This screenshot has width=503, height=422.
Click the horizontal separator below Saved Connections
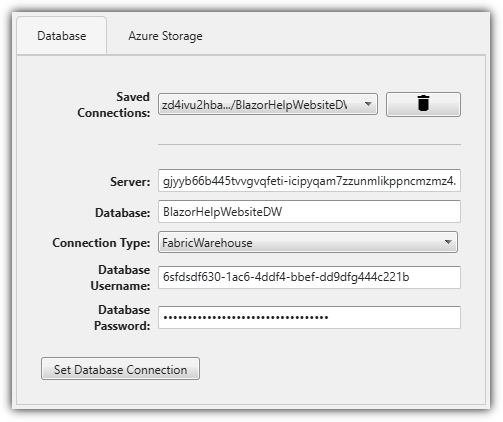coord(309,145)
